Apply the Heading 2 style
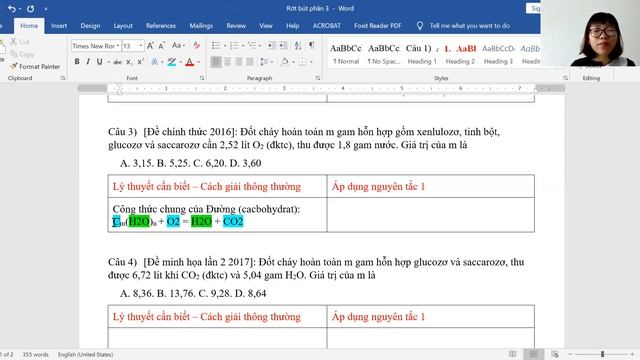 coord(460,54)
